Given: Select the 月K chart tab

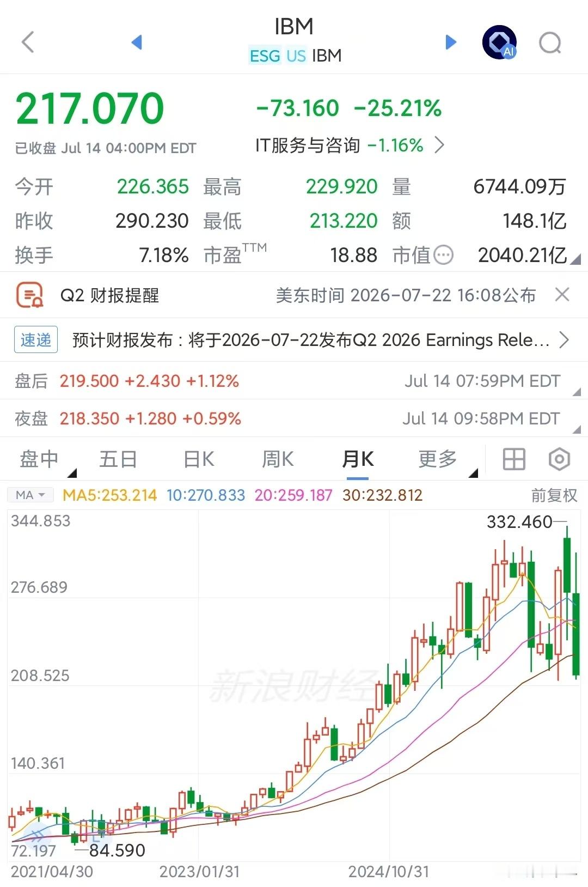Looking at the screenshot, I should [x=358, y=459].
